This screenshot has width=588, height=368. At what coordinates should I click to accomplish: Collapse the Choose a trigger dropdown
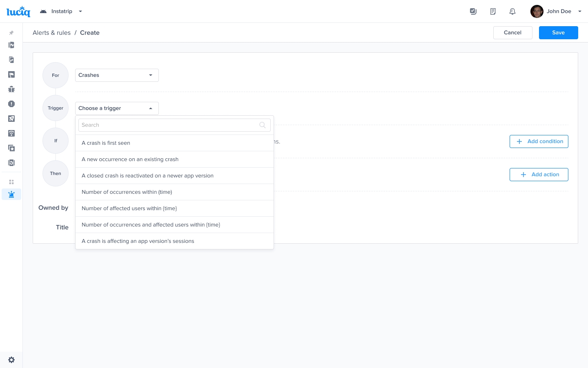[x=117, y=108]
